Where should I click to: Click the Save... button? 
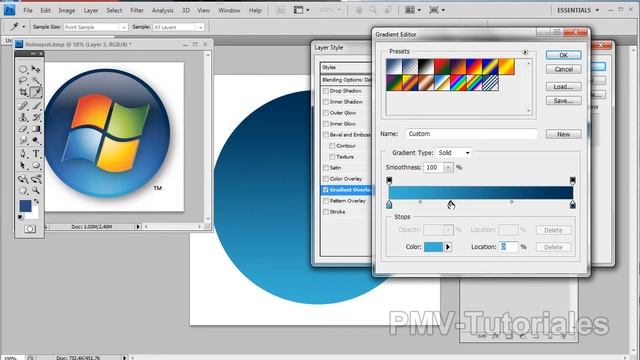click(x=563, y=100)
